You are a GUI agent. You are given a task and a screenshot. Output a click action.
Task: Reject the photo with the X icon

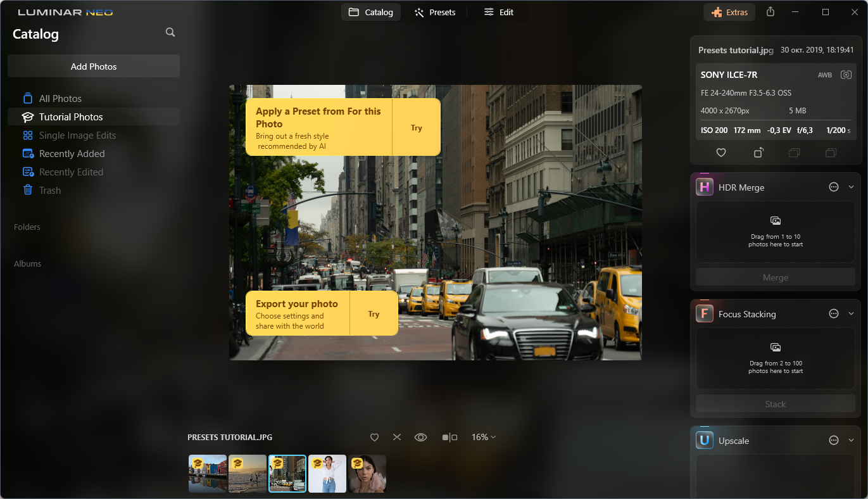pyautogui.click(x=397, y=437)
